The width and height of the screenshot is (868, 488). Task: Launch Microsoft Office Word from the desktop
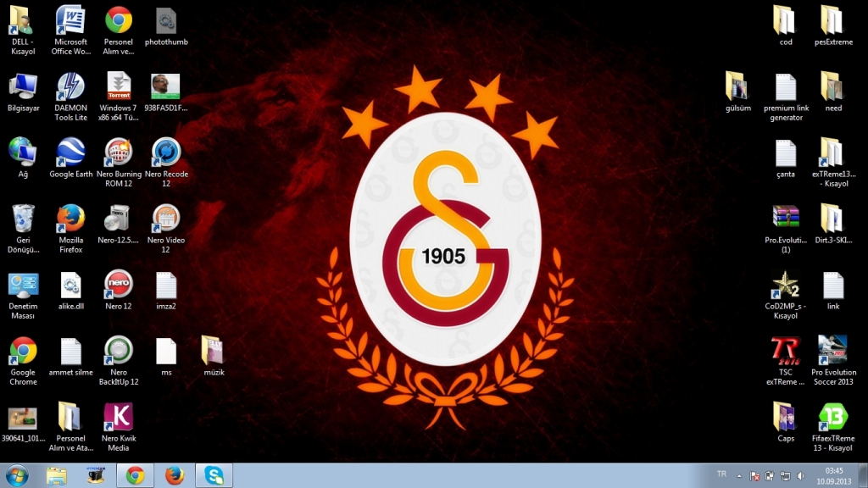click(x=71, y=30)
